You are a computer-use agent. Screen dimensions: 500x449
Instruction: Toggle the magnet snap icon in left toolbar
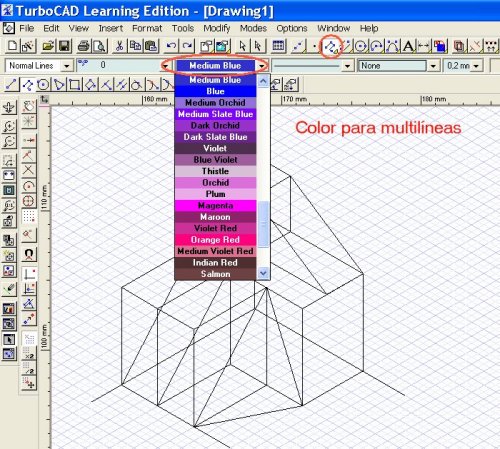pyautogui.click(x=29, y=254)
